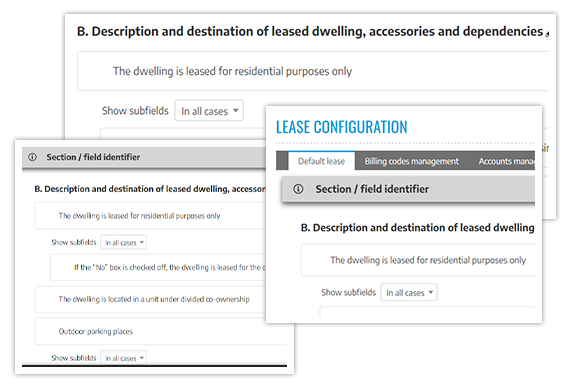This screenshot has width=570, height=390.
Task: Click section B heading in top panel
Action: [x=310, y=32]
